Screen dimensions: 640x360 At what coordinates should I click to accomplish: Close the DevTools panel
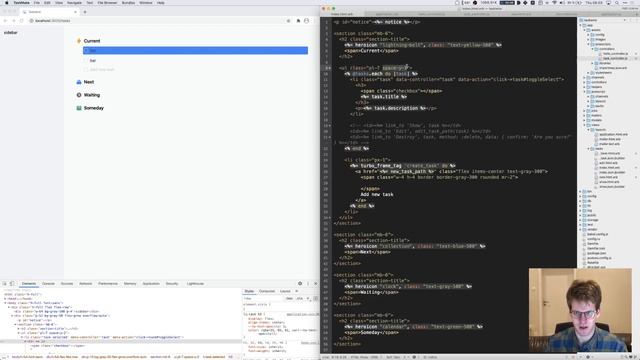[315, 283]
